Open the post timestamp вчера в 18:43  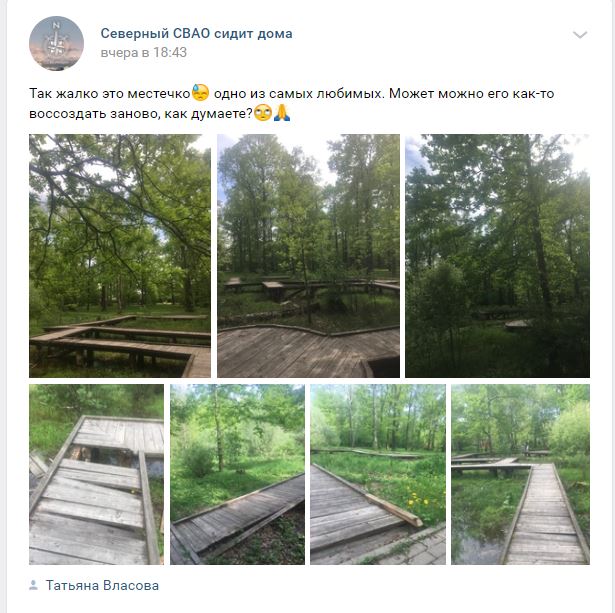144,53
